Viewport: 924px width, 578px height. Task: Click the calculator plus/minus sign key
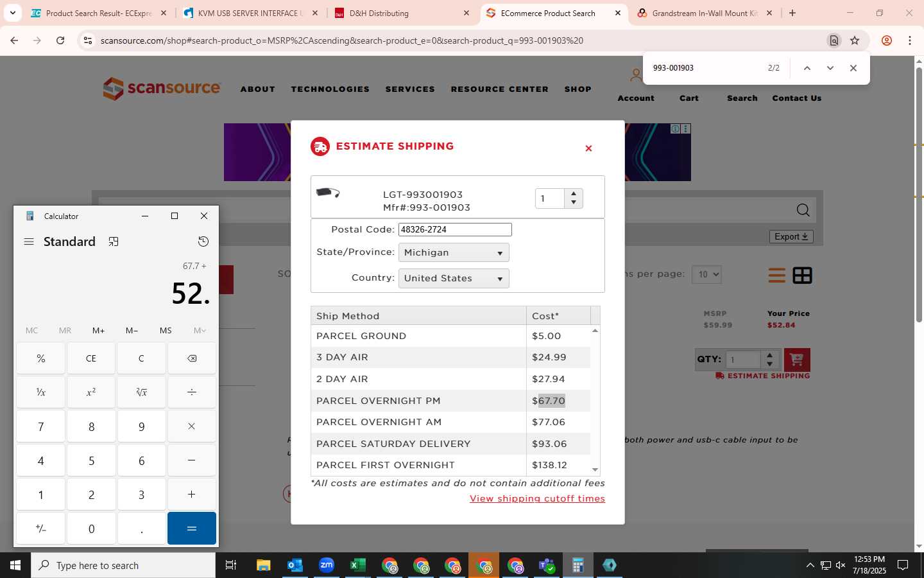pyautogui.click(x=40, y=529)
